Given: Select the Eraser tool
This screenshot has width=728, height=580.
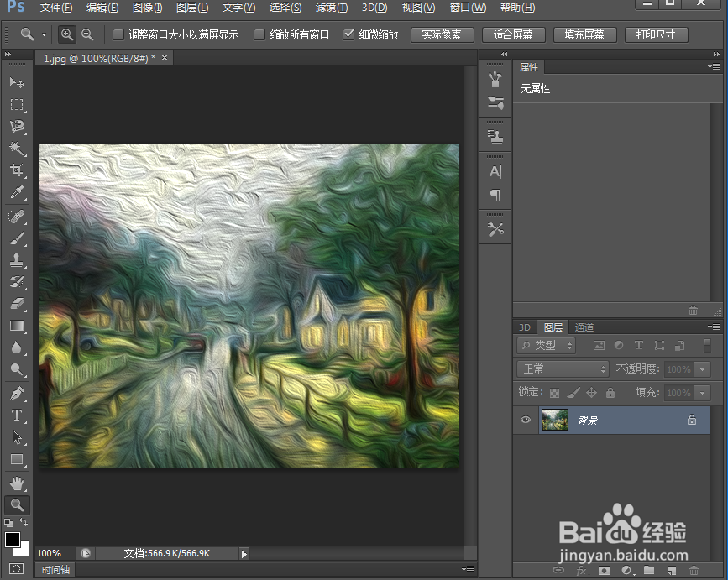Looking at the screenshot, I should [17, 304].
